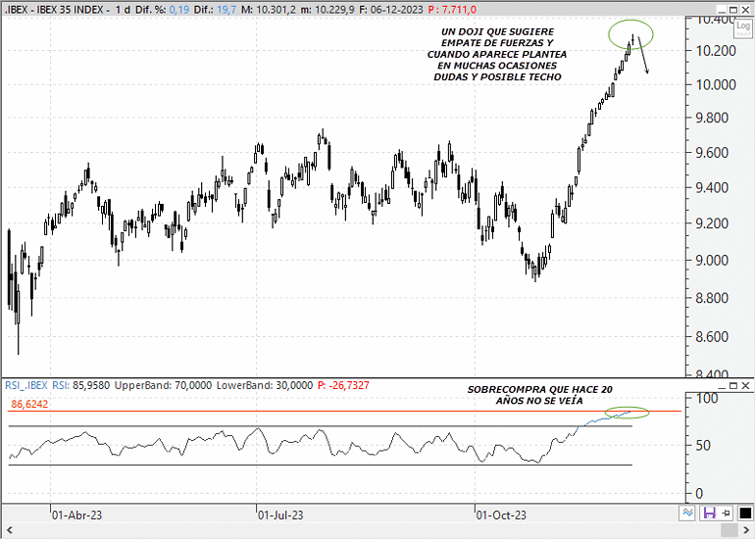Image resolution: width=756 pixels, height=540 pixels.
Task: Click the '1 d' timeframe label
Action: 123,10
